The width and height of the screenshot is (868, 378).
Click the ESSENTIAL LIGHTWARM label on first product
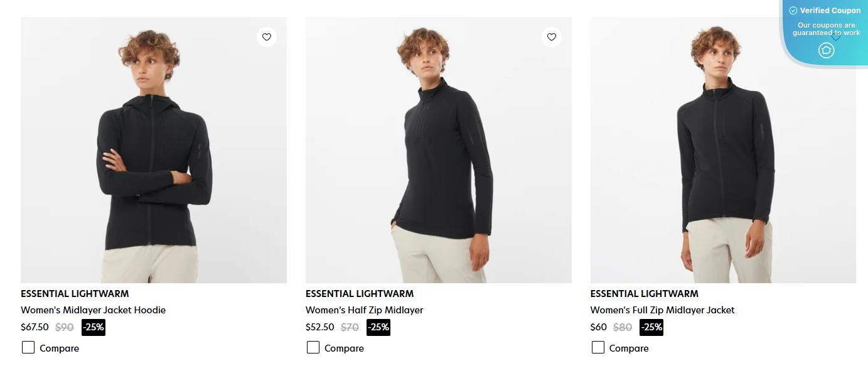point(73,293)
